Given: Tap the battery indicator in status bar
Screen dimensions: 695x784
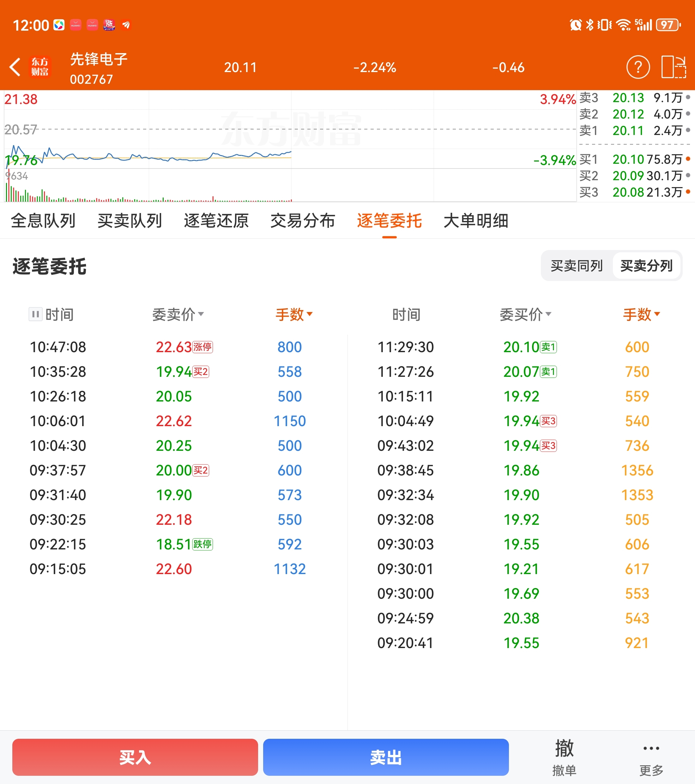Looking at the screenshot, I should [x=668, y=25].
